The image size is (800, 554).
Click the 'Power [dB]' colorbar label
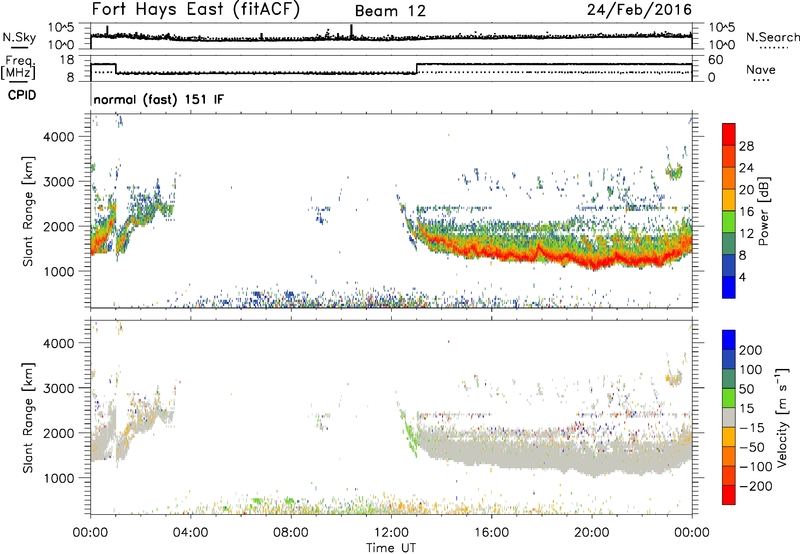click(x=763, y=211)
